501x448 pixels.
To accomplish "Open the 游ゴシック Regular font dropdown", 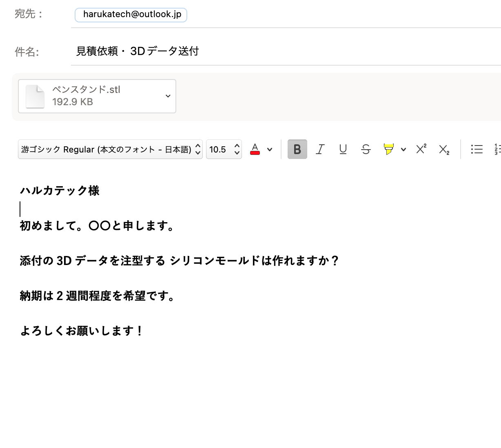I will click(x=110, y=149).
